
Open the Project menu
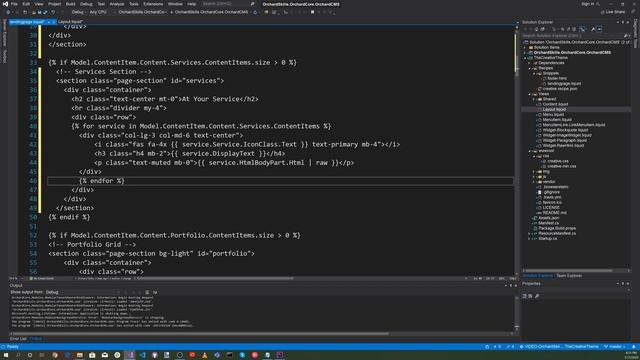(x=54, y=4)
